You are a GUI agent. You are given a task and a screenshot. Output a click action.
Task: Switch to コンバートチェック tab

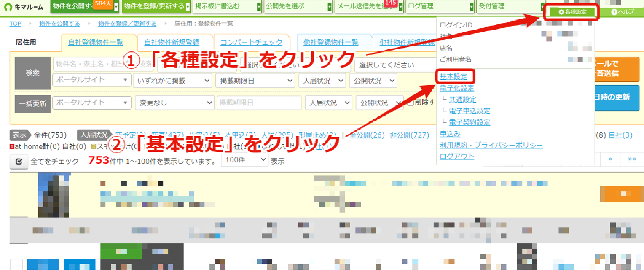(252, 42)
